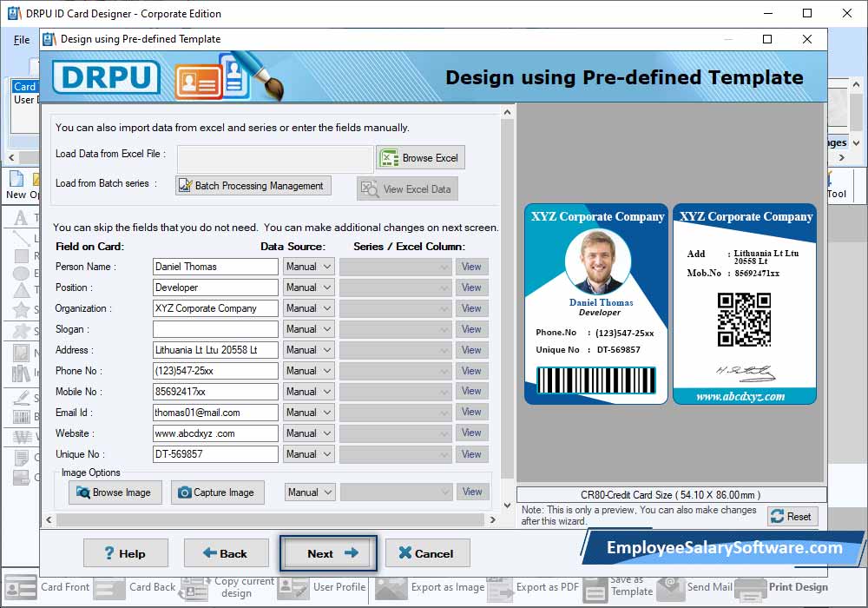
Task: Open Position data source dropdown
Action: click(308, 287)
